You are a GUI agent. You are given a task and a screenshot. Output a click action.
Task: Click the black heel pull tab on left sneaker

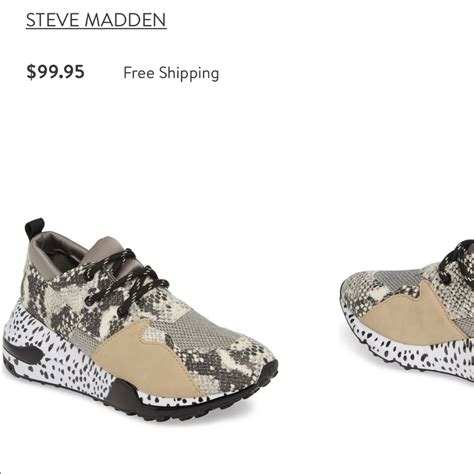[x=34, y=228]
